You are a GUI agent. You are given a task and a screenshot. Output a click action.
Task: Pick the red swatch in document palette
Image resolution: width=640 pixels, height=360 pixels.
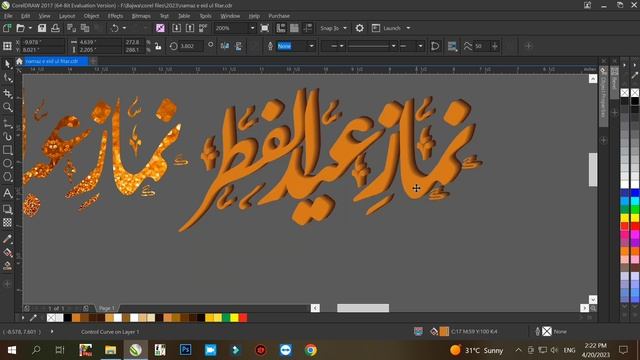(243, 318)
